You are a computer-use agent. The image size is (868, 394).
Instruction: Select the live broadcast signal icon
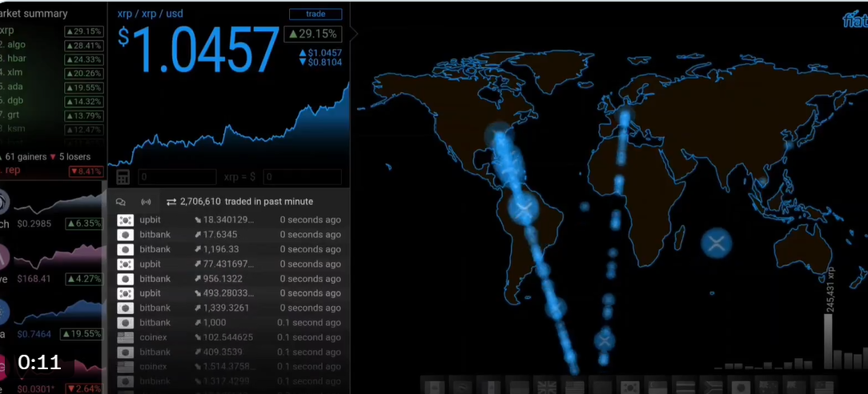tap(147, 202)
